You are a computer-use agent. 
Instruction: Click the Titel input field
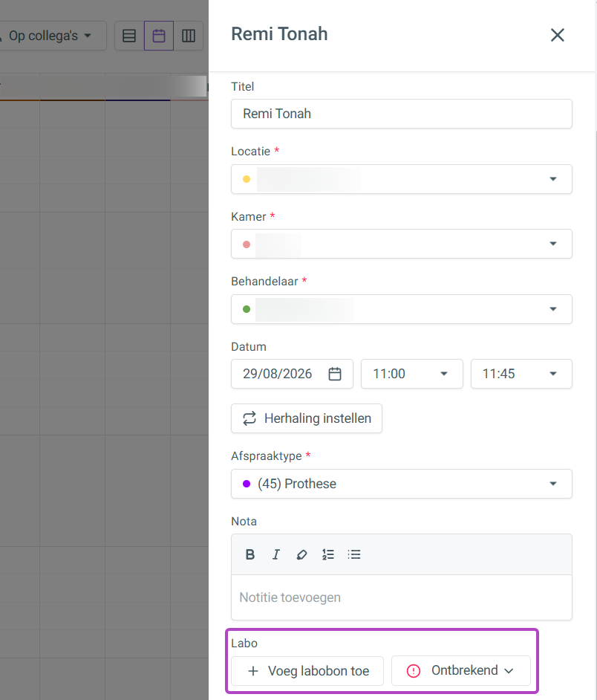(x=402, y=114)
